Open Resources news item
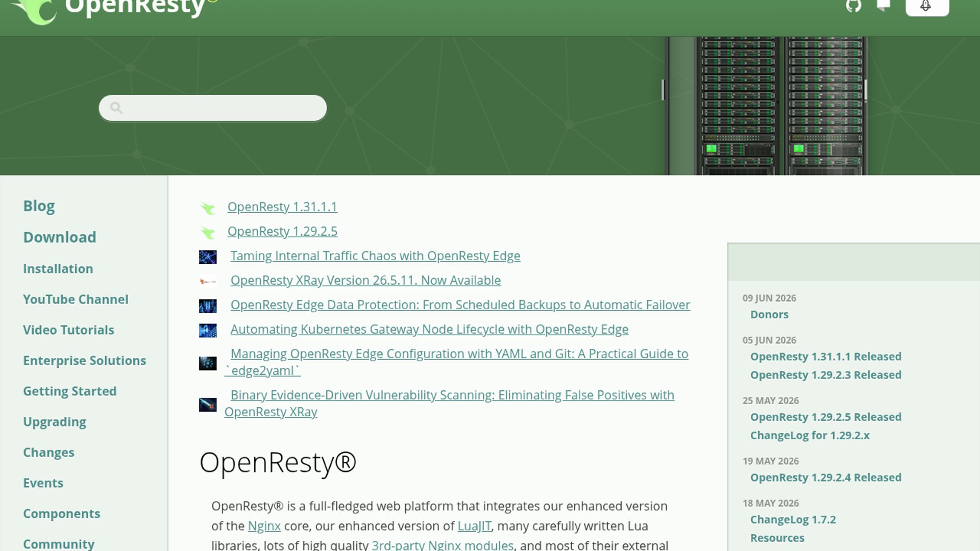Screen dimensions: 980x551 pyautogui.click(x=777, y=538)
